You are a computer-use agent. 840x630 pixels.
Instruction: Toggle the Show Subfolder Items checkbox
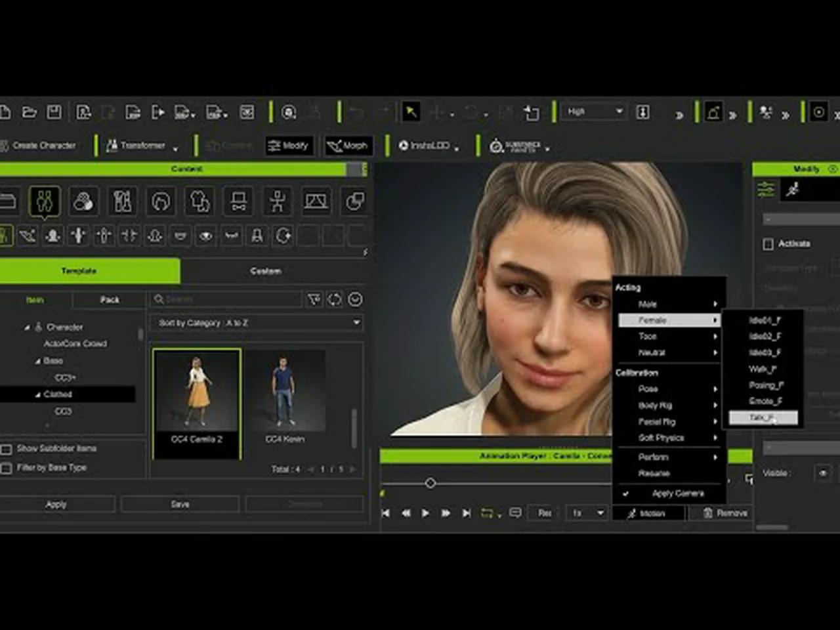pos(7,448)
